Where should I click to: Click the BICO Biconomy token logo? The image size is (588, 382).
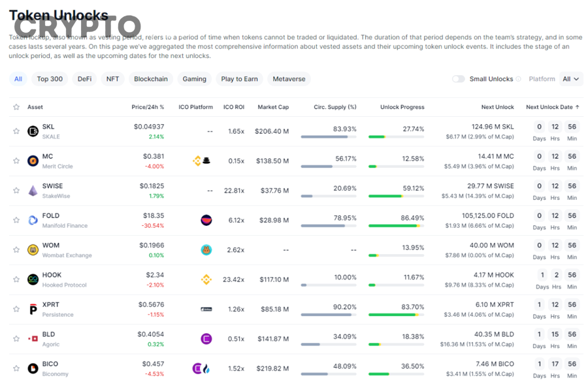(x=33, y=368)
